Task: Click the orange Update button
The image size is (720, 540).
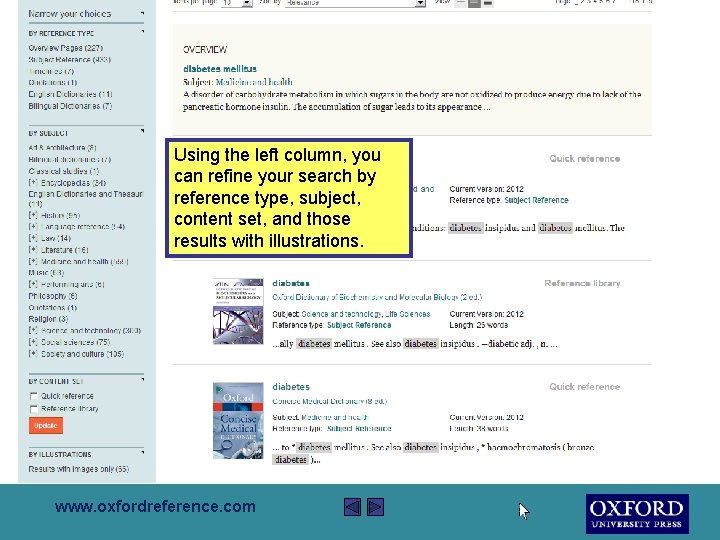Action: [45, 426]
